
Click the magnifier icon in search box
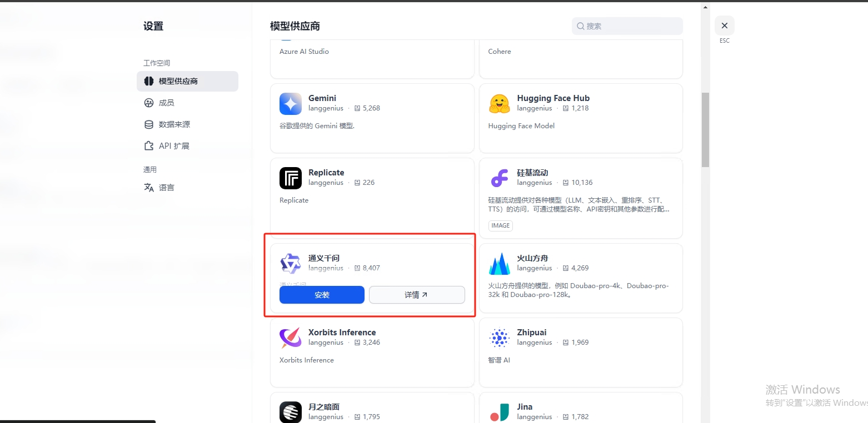pyautogui.click(x=581, y=26)
